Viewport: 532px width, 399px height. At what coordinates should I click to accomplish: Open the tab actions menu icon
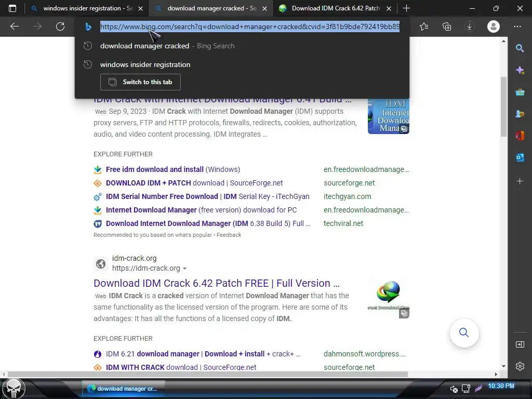[x=12, y=8]
